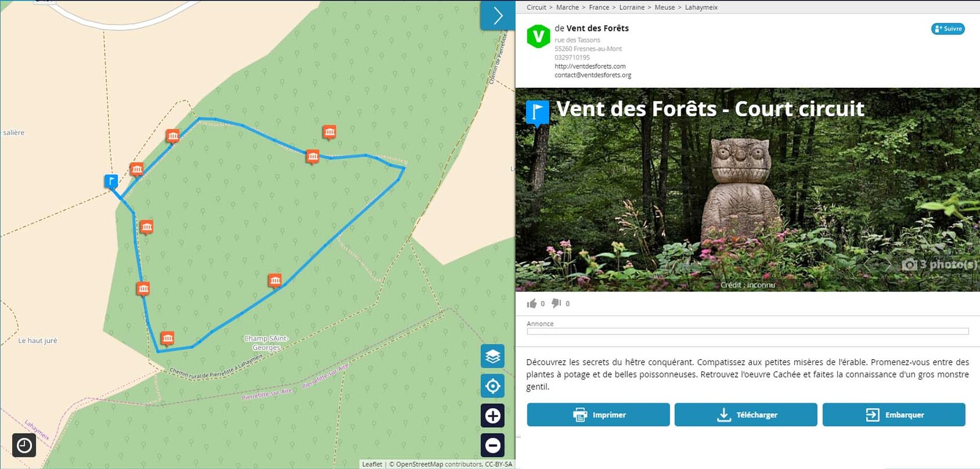
Task: Open the map layers selector
Action: point(492,356)
